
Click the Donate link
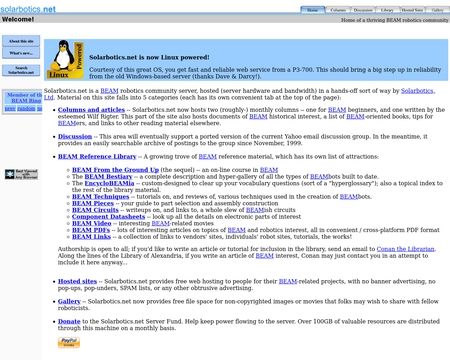[69, 321]
